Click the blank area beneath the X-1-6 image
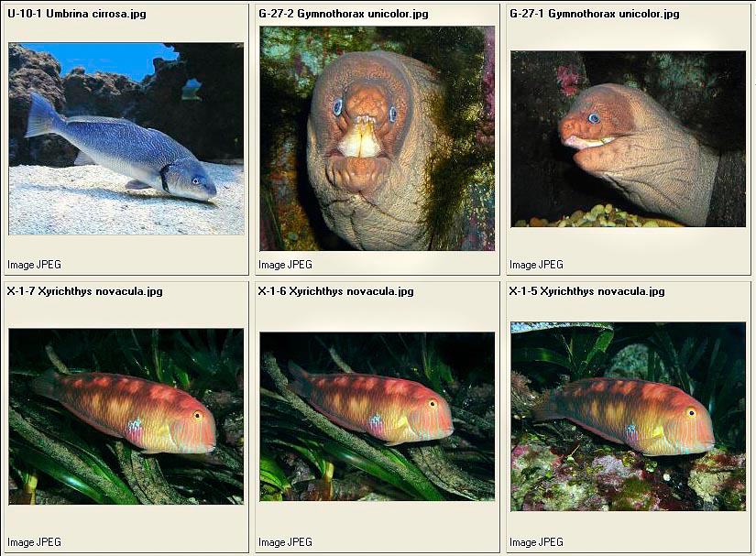This screenshot has height=556, width=756. point(377,518)
